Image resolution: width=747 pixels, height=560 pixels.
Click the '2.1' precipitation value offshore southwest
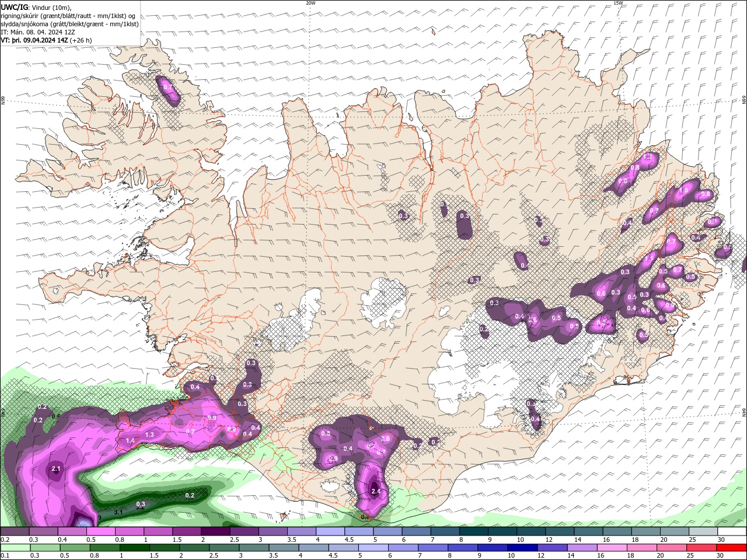coord(56,468)
